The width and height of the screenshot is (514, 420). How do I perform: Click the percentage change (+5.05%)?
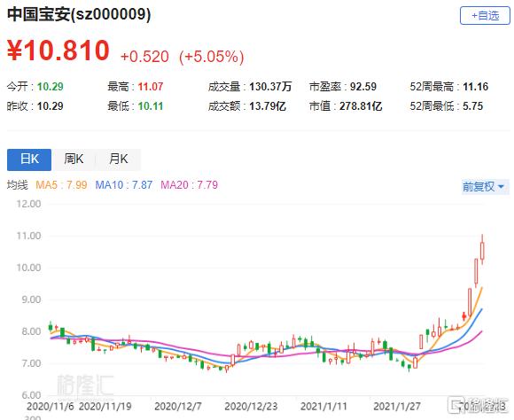[x=212, y=57]
